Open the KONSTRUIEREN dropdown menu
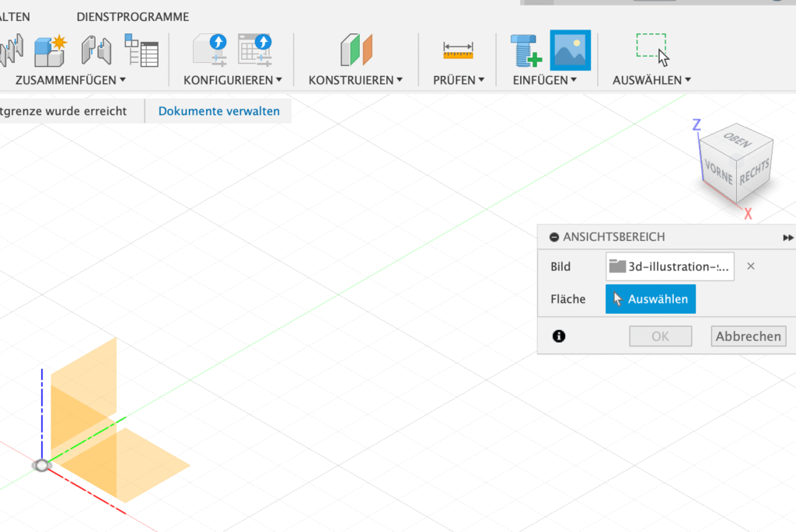 355,80
